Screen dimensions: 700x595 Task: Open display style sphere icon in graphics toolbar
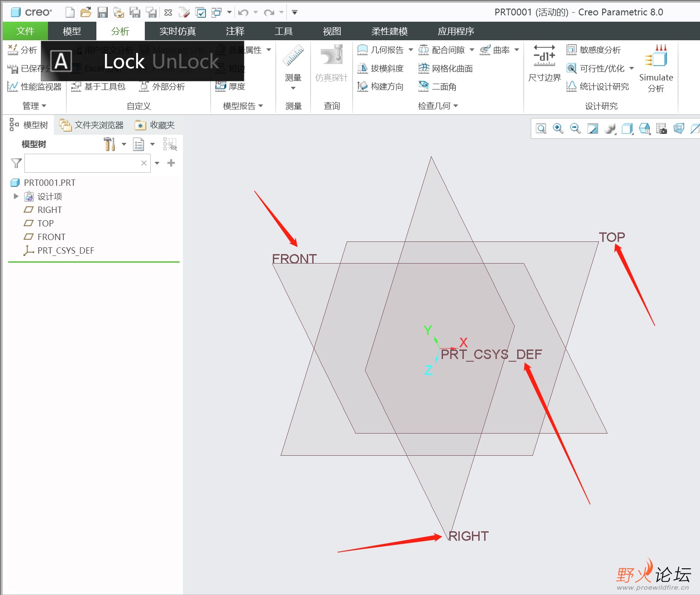pos(610,129)
